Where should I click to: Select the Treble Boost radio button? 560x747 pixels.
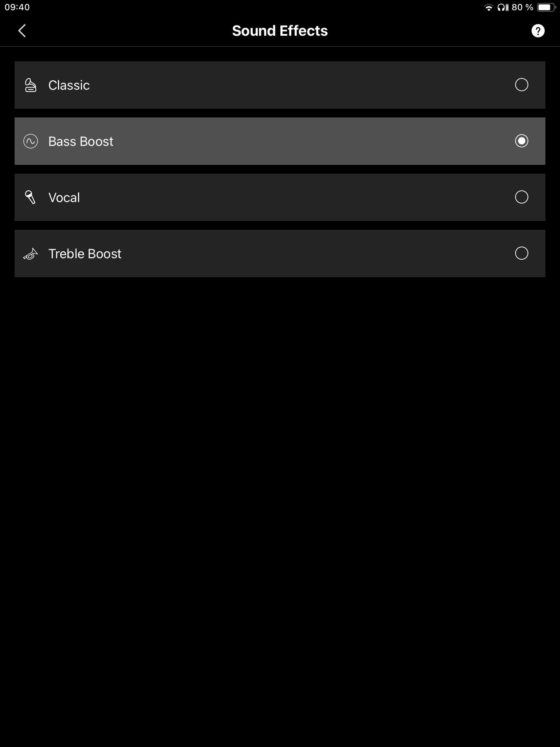point(521,253)
